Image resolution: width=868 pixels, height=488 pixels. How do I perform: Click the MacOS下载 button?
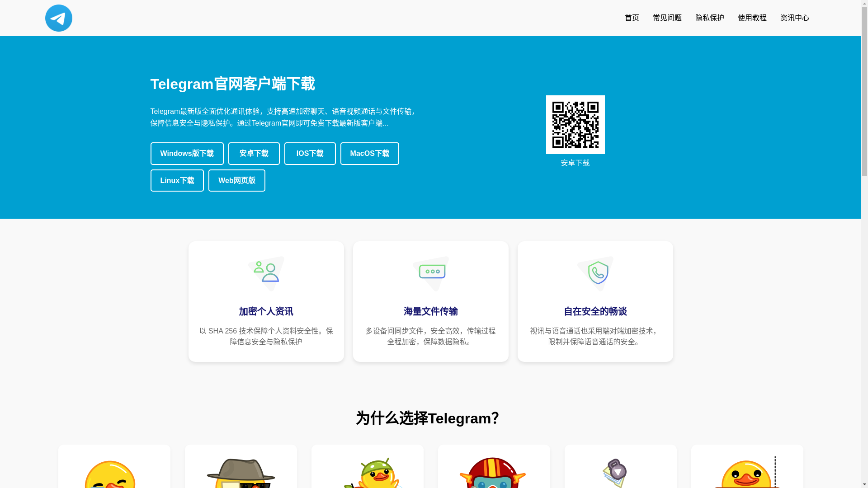coord(369,154)
